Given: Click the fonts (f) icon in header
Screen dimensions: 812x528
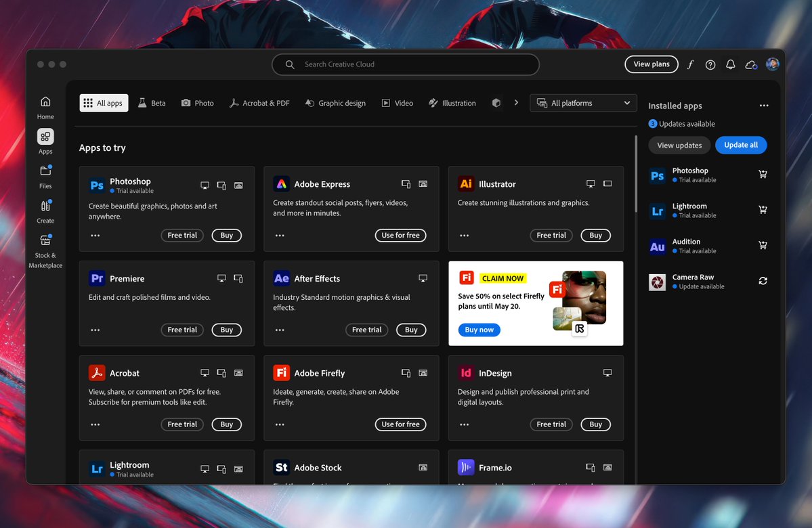Looking at the screenshot, I should [690, 64].
